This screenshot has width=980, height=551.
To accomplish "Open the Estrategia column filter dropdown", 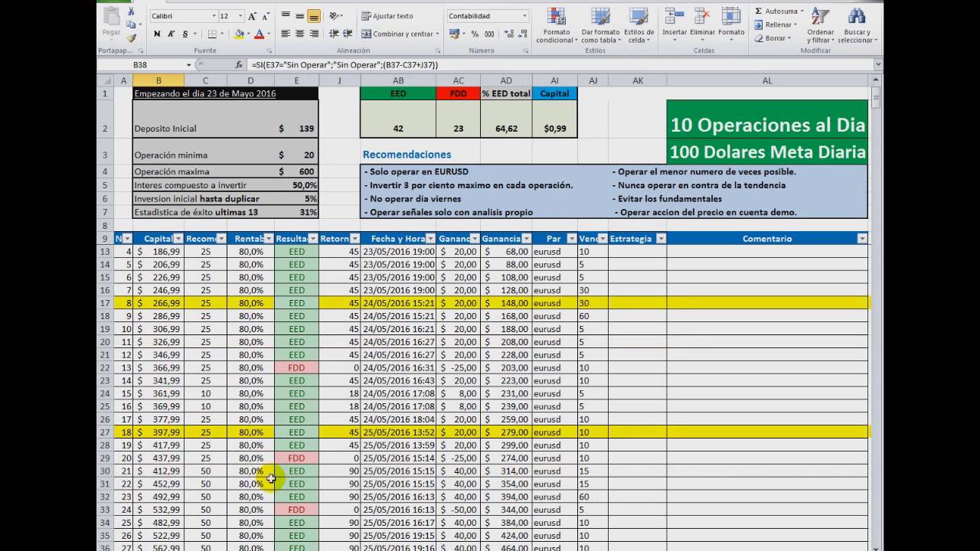I will [661, 239].
